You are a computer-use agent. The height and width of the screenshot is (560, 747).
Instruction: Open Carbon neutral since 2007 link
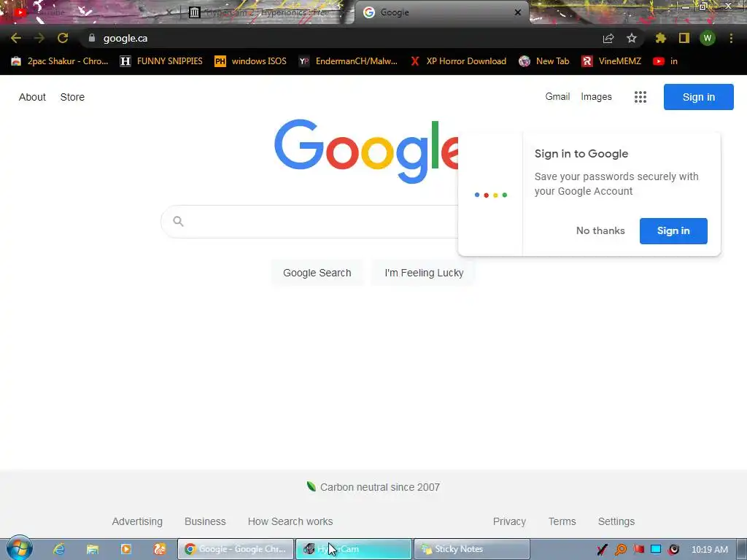pyautogui.click(x=373, y=487)
